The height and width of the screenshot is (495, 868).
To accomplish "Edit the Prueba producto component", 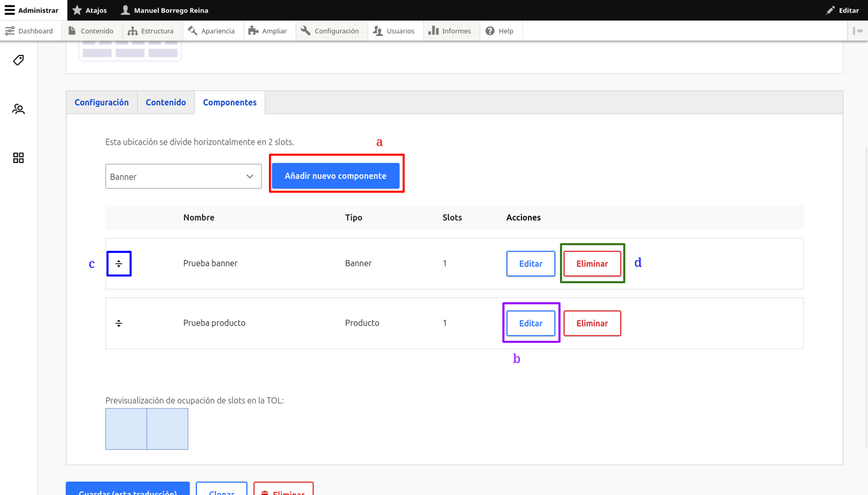I will pos(530,323).
